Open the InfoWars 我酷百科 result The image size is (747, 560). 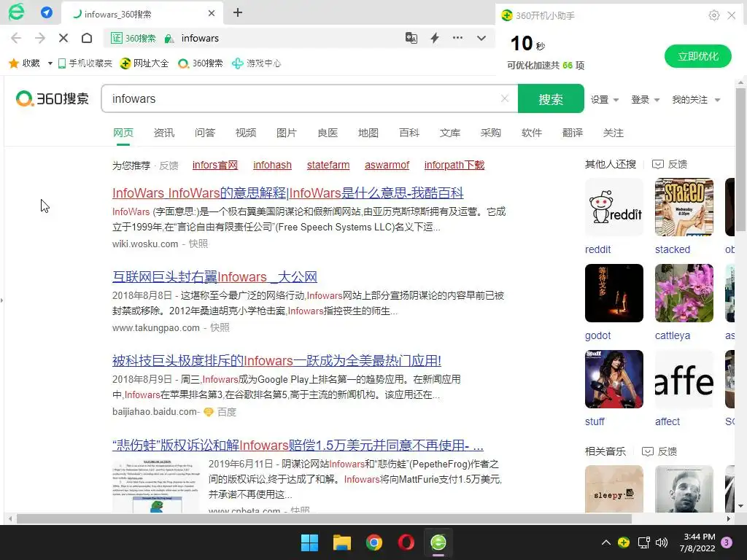click(x=287, y=192)
